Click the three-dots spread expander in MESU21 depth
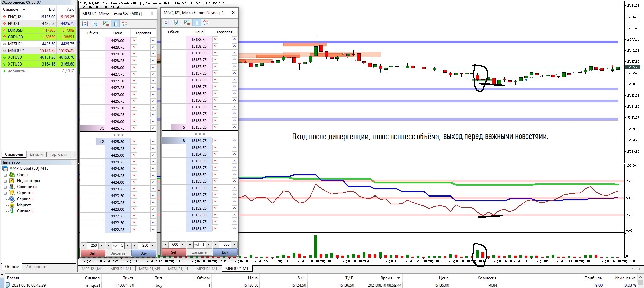The height and width of the screenshot is (288, 644). (118, 135)
